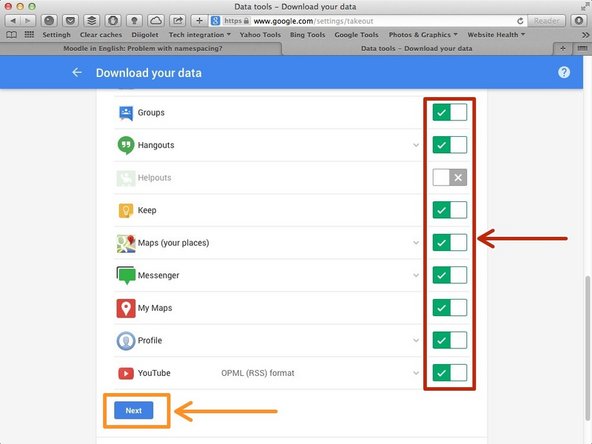592x444 pixels.
Task: Open Tech integration bookmarks dropdown
Action: coord(200,35)
